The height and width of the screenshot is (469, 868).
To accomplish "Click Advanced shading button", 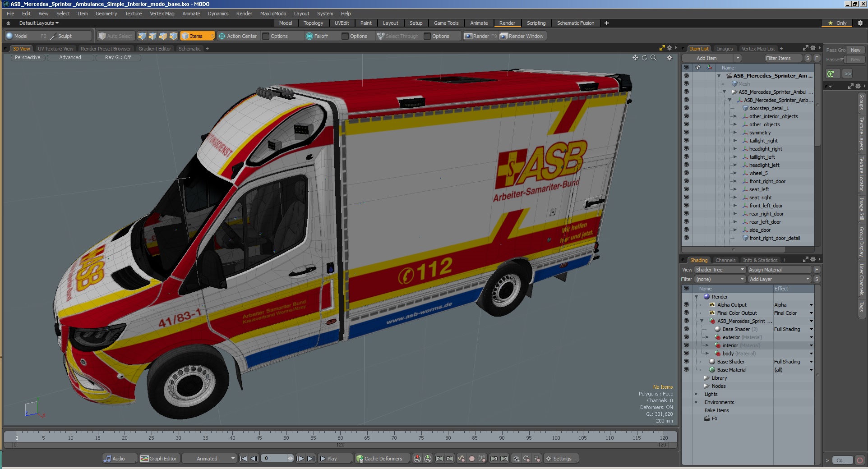I will [x=70, y=58].
